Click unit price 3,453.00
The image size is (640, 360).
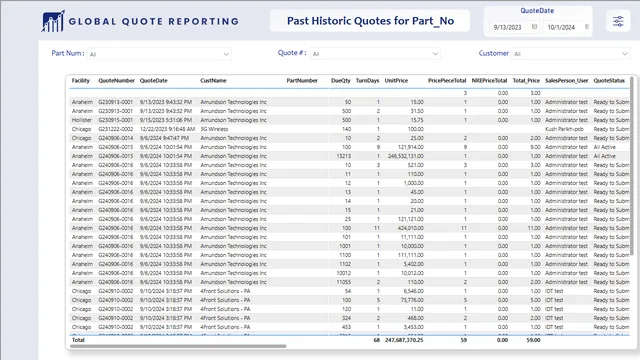(x=413, y=327)
